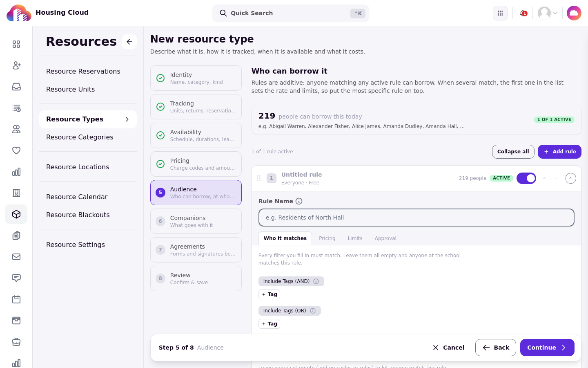This screenshot has width=588, height=368.
Task: Open the user profile dropdown
Action: coord(548,13)
